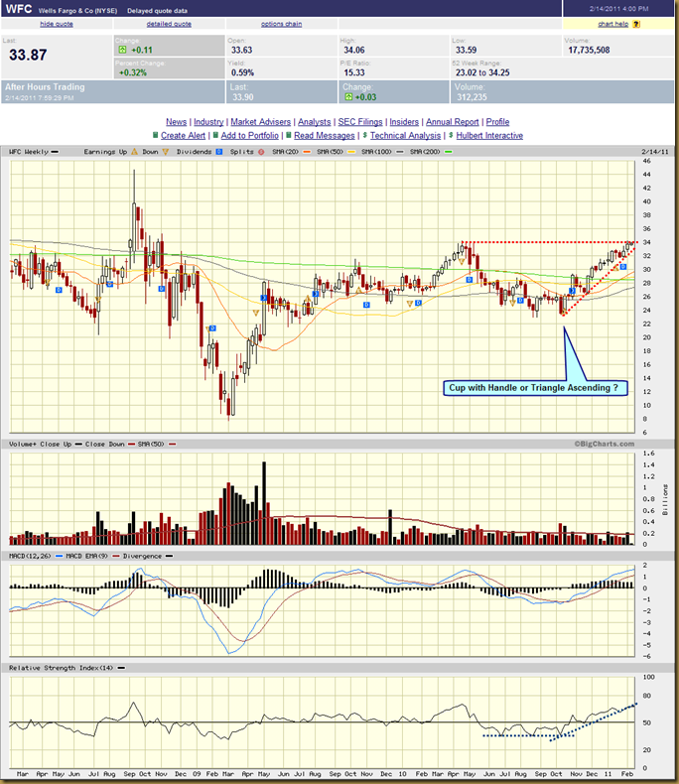Click the Percent Change value +0.32%
Screen dimensions: 679x784
pos(133,73)
